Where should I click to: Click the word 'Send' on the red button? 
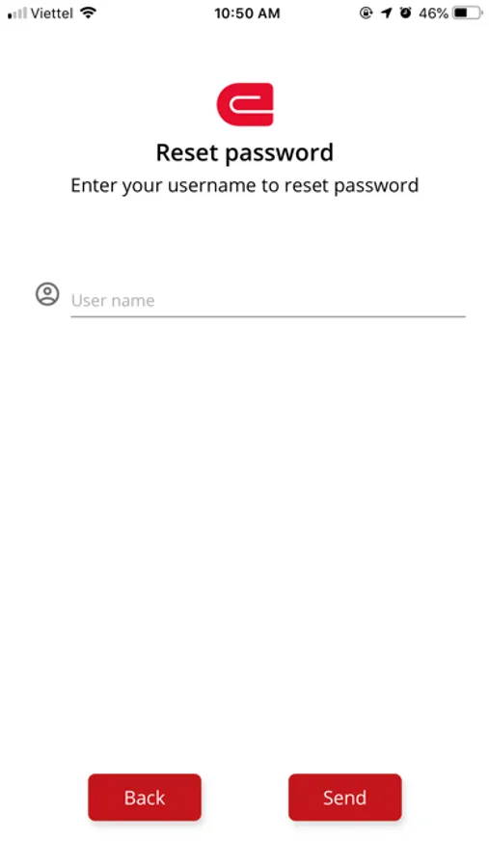click(x=345, y=798)
